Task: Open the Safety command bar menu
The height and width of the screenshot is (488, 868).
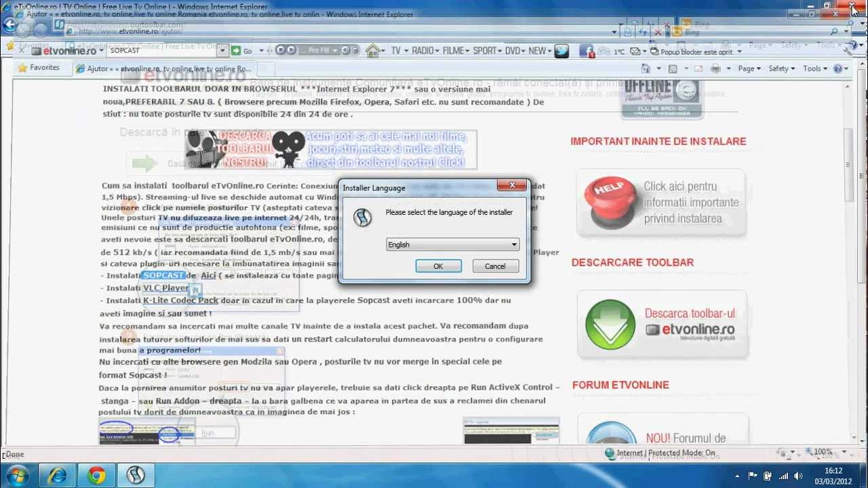Action: tap(781, 68)
